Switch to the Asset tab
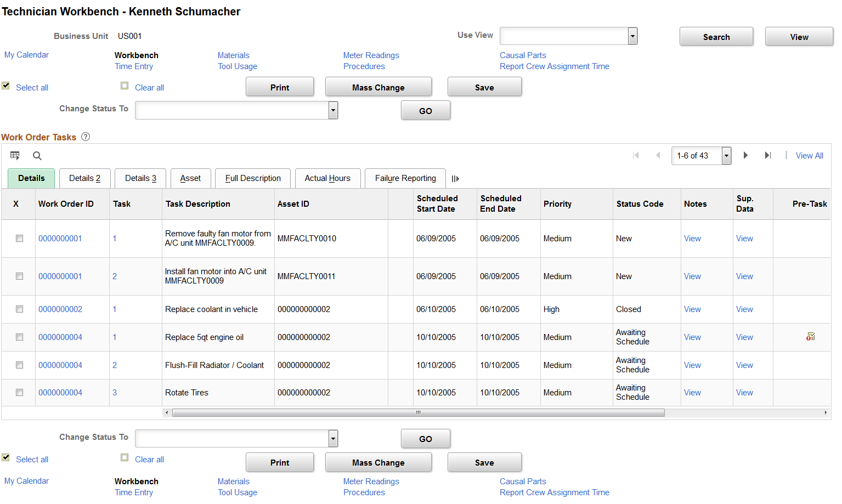Image resolution: width=842 pixels, height=504 pixels. coord(190,178)
